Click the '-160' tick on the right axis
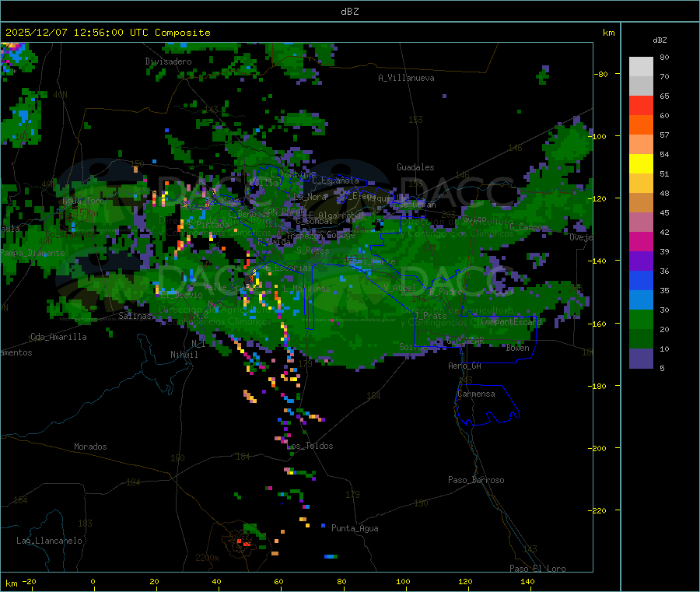700x592 pixels. [x=599, y=324]
